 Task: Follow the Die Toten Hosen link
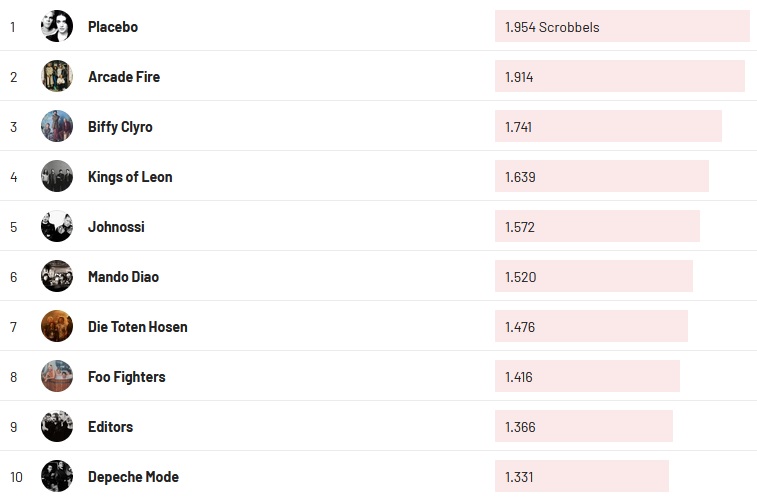(x=137, y=327)
